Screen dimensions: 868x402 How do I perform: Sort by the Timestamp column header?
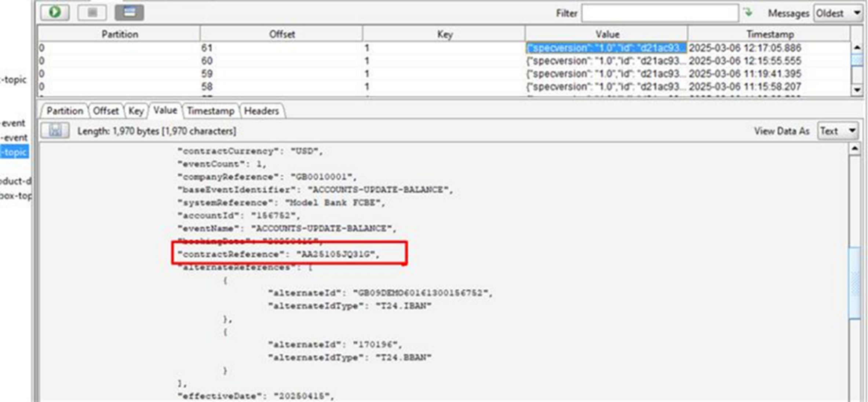(770, 34)
